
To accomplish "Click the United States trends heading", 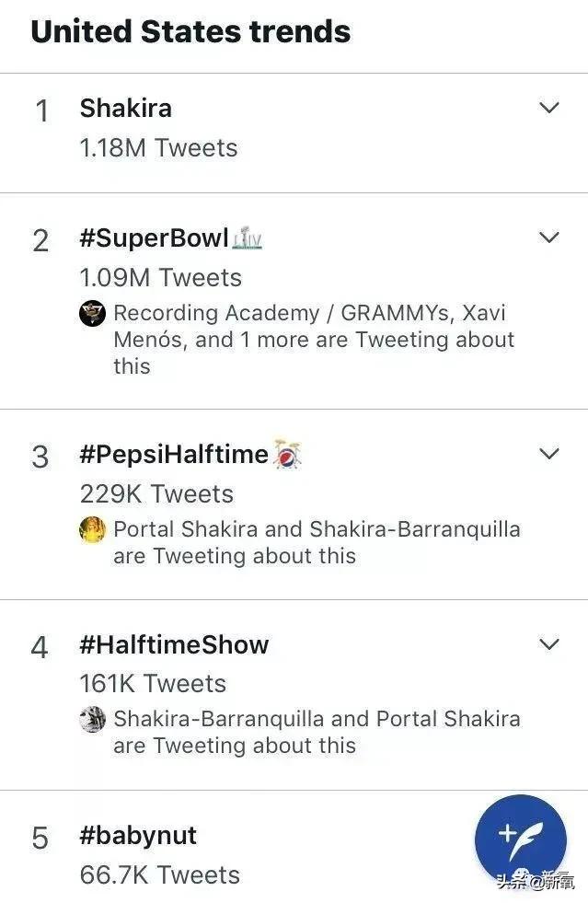I will pos(190,31).
